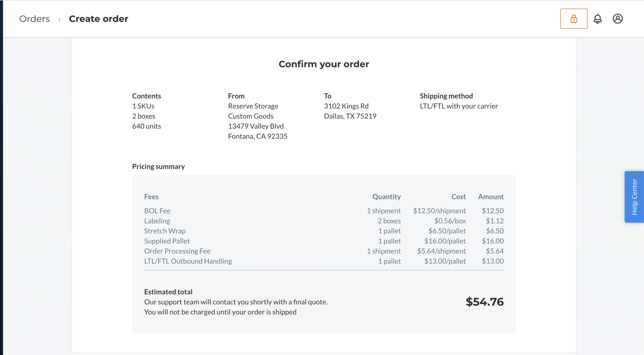644x355 pixels.
Task: Click the 'Custom Goods' origin text
Action: tap(250, 116)
